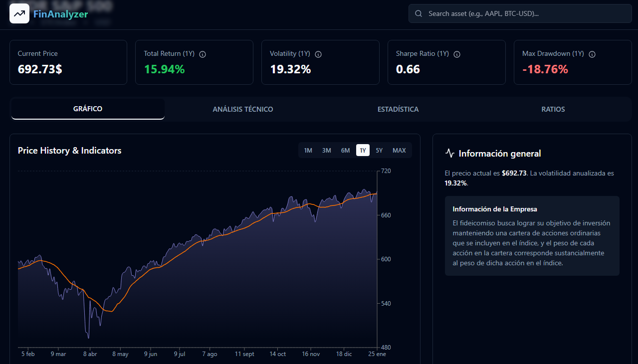Select the active 1Y range button
The height and width of the screenshot is (364, 638).
coord(363,151)
